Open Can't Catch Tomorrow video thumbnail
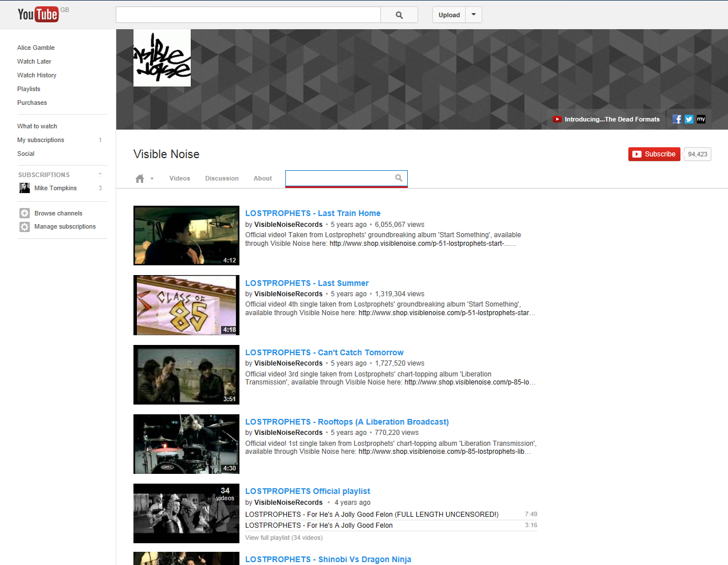 coord(186,375)
